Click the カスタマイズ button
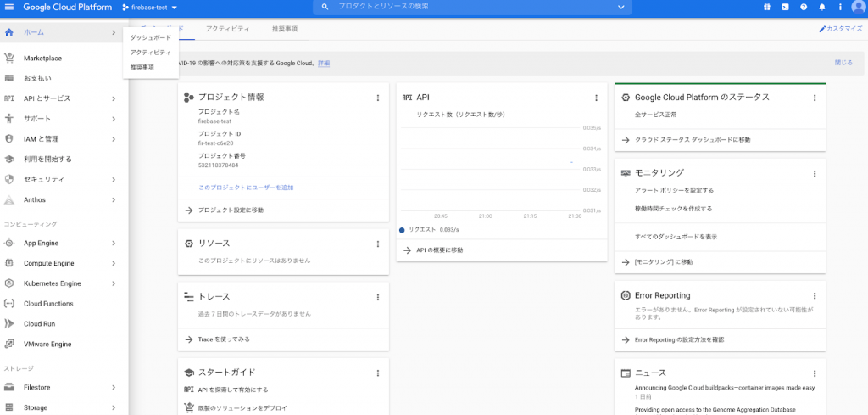The height and width of the screenshot is (415, 868). click(x=840, y=29)
